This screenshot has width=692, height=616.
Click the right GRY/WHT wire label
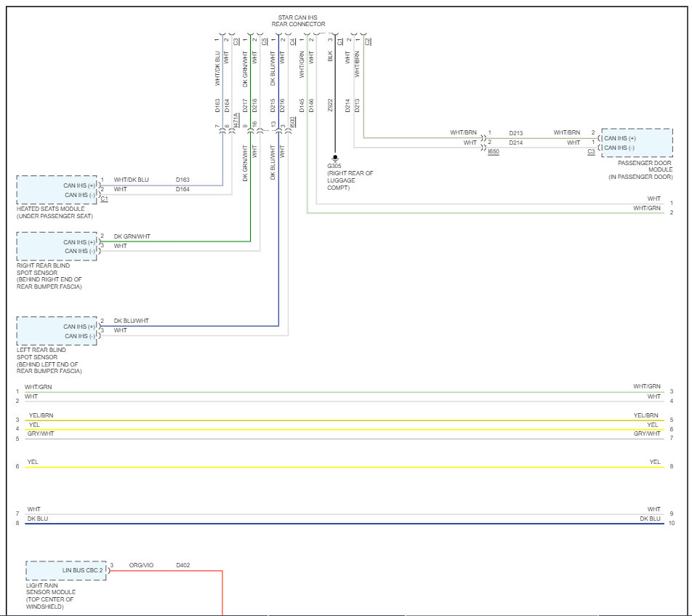click(x=647, y=433)
